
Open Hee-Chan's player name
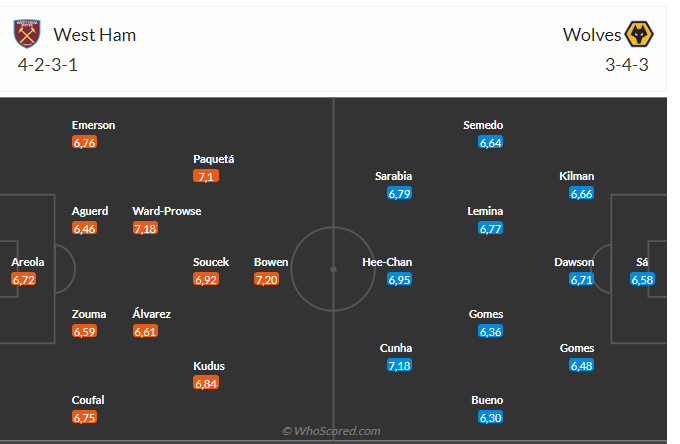pos(387,262)
